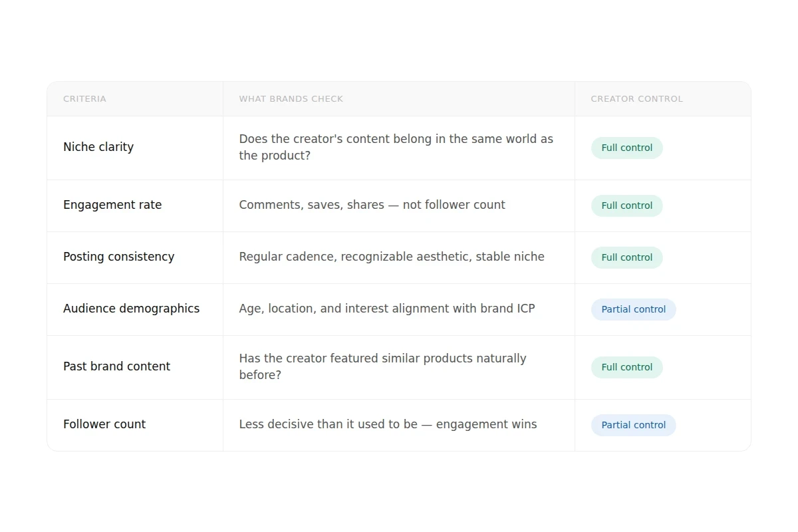Select the "Age, location, and interest alignment" text
The image size is (798, 532).
[386, 309]
